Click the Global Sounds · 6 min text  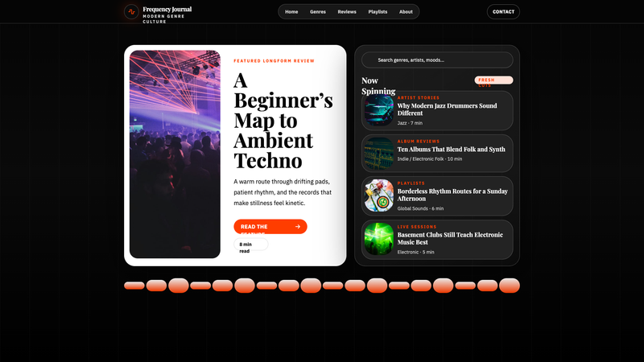tap(420, 208)
